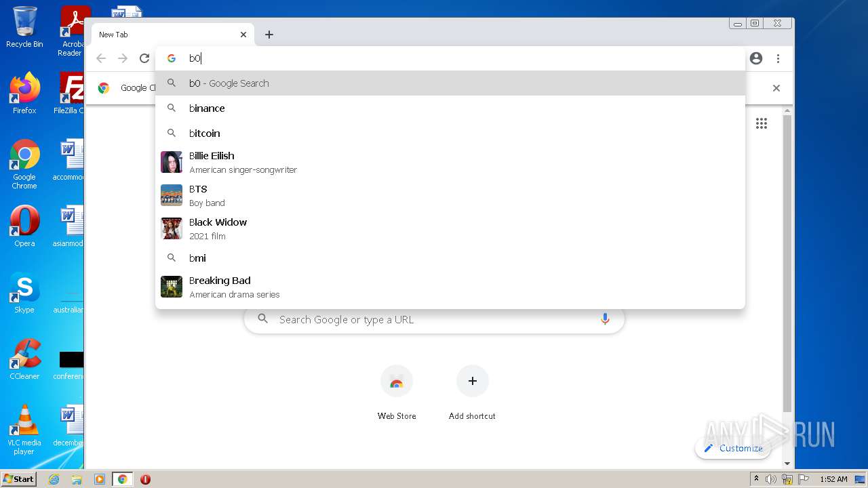Click Billie Eilish thumbnail image

(172, 162)
